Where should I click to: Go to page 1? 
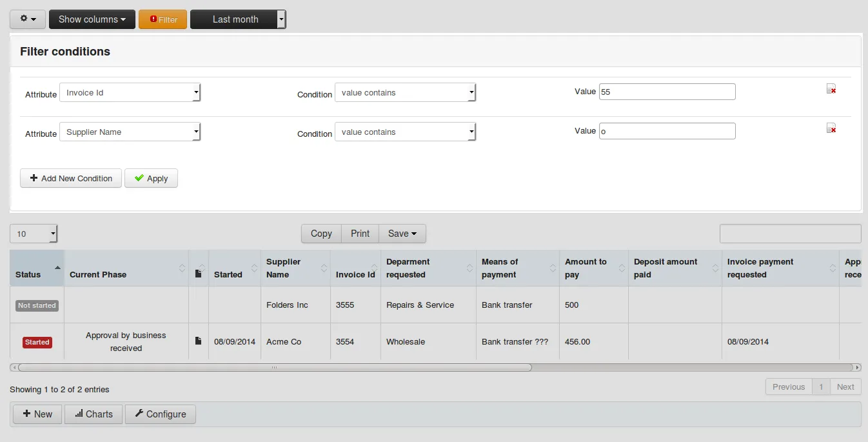click(x=821, y=387)
